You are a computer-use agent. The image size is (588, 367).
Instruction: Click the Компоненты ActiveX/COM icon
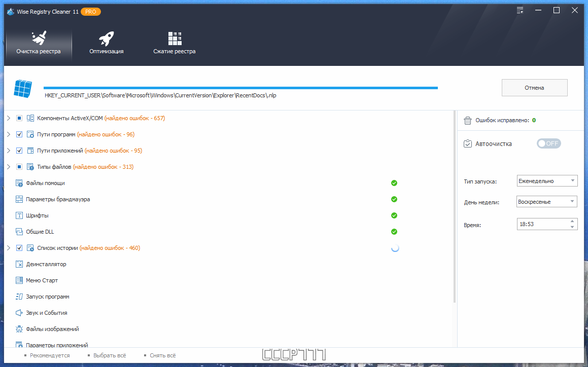pos(30,118)
